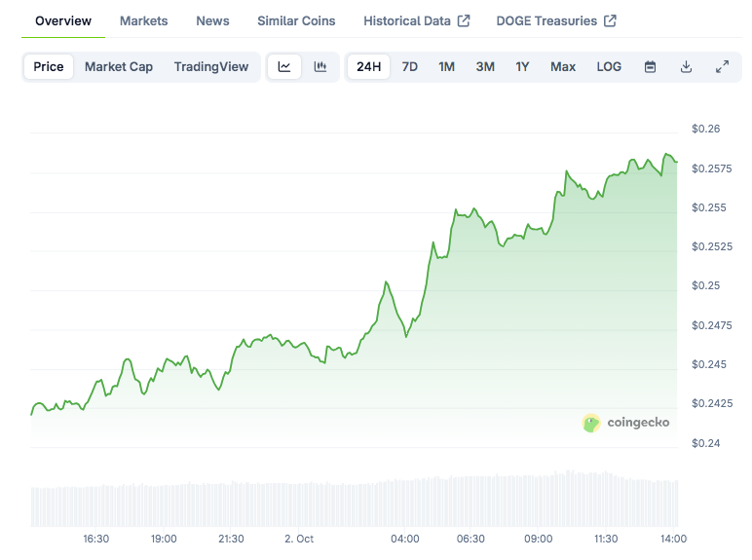Toggle LOG scale on chart
The height and width of the screenshot is (560, 752).
pyautogui.click(x=609, y=67)
